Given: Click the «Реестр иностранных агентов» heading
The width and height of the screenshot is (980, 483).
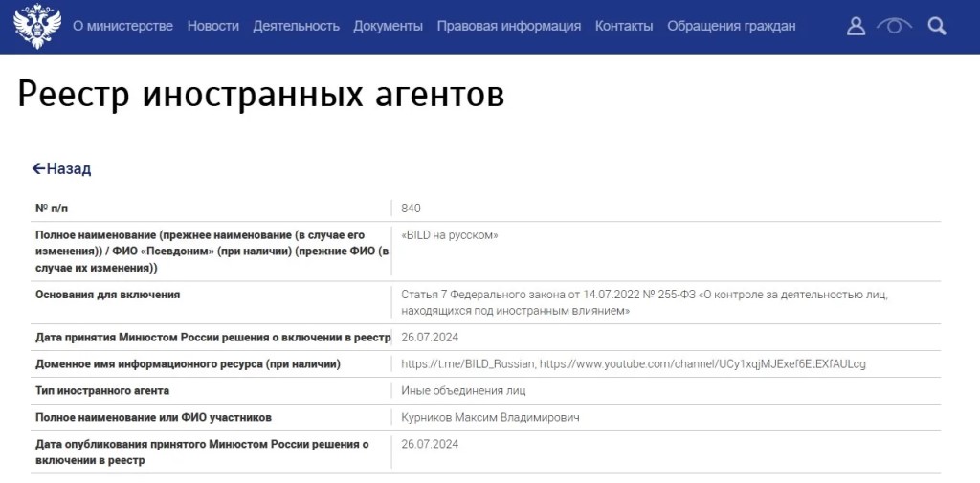Looking at the screenshot, I should point(260,95).
